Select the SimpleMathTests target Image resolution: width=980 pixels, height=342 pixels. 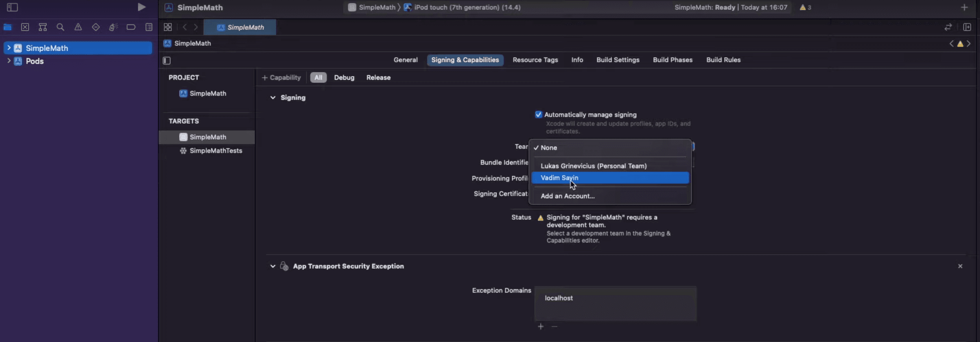point(216,151)
